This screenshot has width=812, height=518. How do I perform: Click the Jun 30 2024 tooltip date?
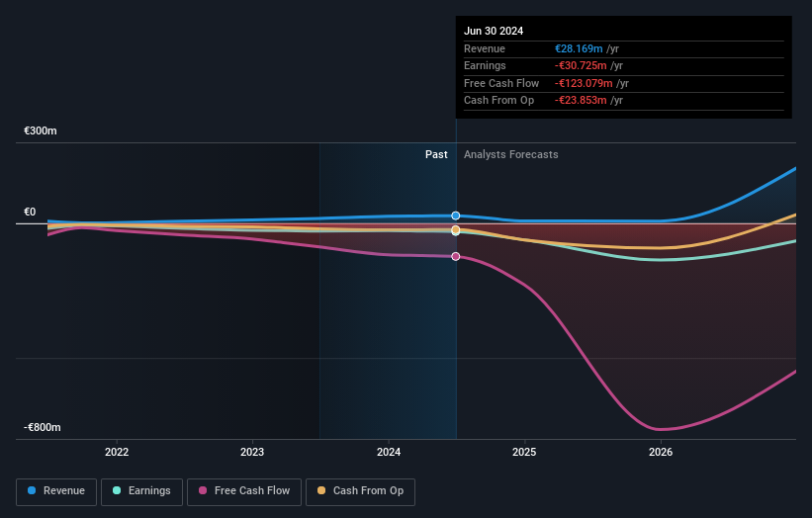(x=494, y=31)
